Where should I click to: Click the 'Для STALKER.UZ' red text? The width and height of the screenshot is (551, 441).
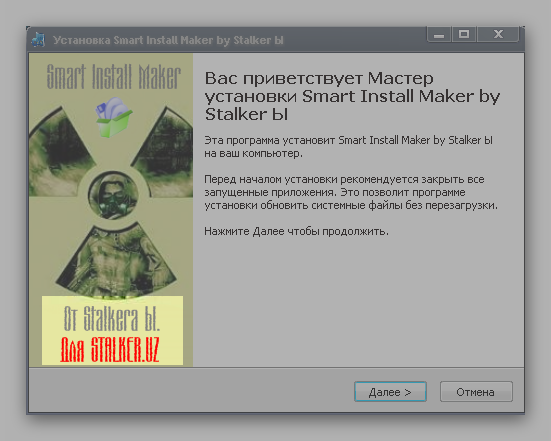pyautogui.click(x=110, y=350)
